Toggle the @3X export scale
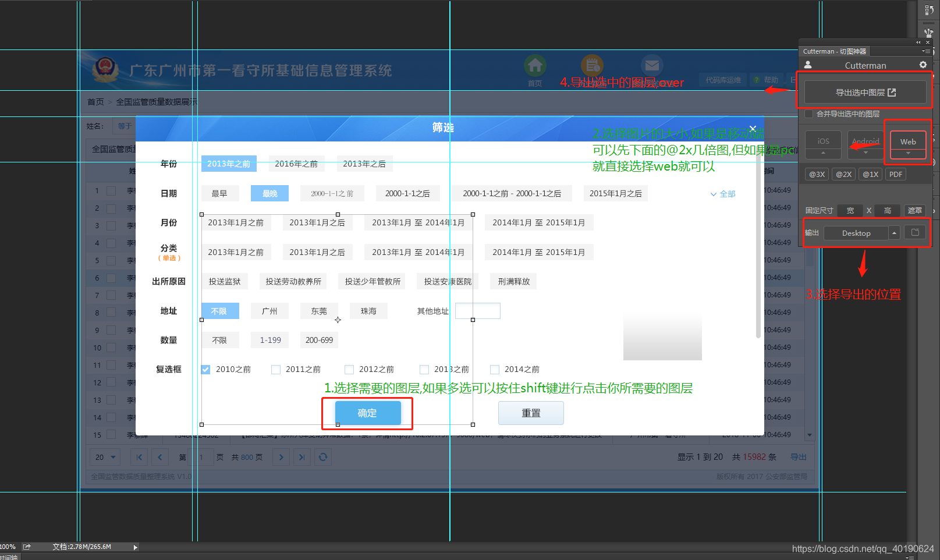940x560 pixels. click(x=817, y=174)
